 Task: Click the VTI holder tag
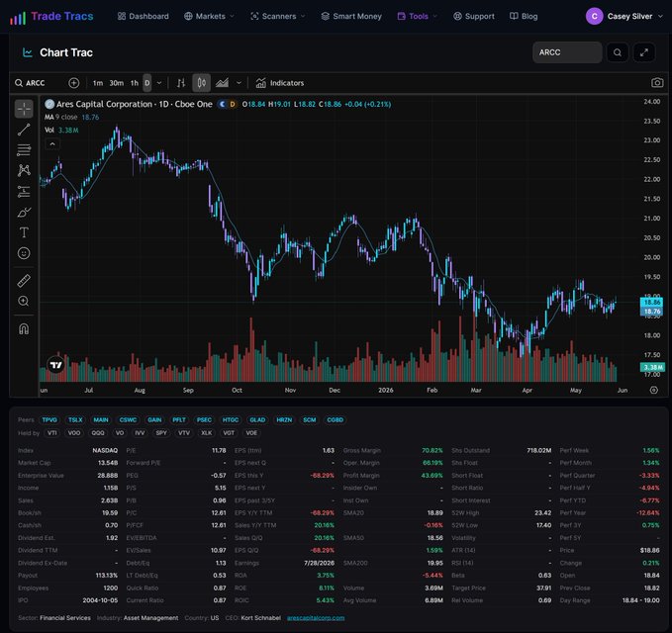51,433
